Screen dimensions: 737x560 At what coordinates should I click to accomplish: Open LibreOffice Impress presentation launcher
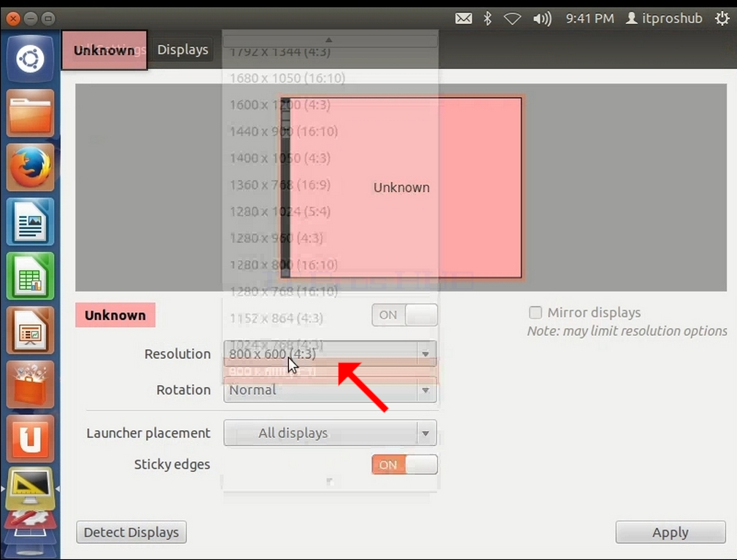(x=30, y=330)
